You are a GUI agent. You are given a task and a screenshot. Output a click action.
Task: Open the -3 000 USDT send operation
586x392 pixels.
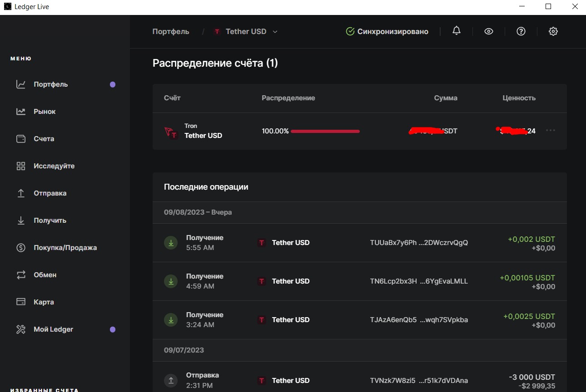tap(360, 377)
